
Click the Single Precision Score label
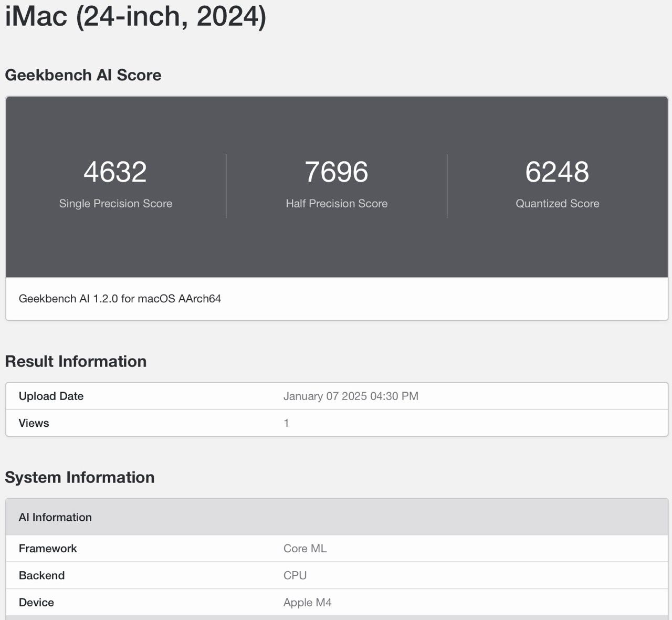115,204
